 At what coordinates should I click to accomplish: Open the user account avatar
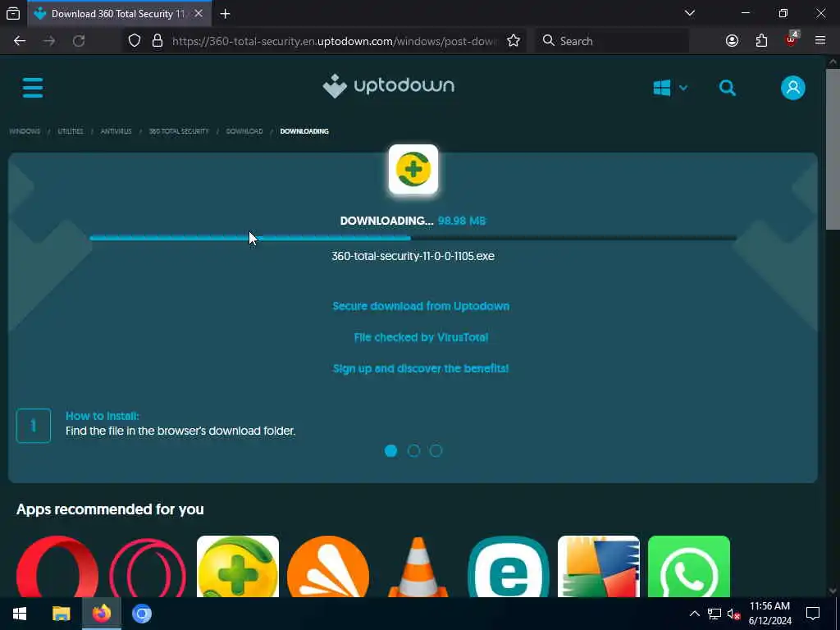pyautogui.click(x=793, y=88)
